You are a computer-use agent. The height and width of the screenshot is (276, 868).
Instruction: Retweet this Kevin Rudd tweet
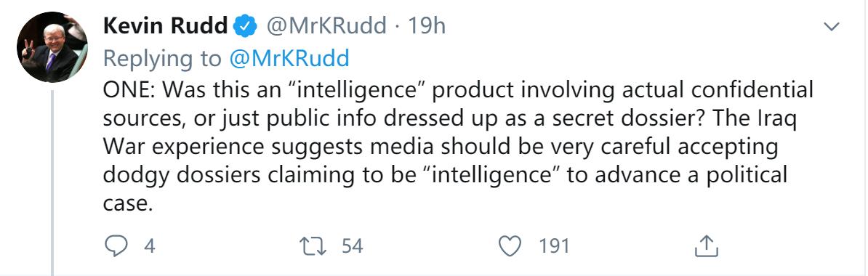click(312, 246)
